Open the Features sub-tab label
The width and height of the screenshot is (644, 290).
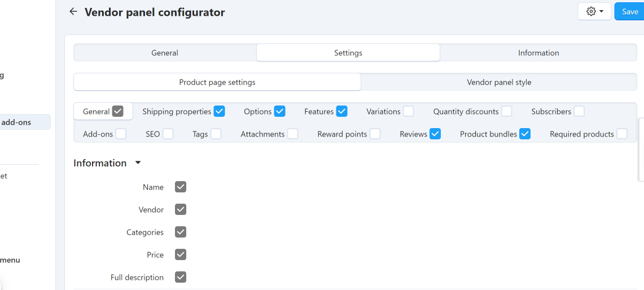tap(319, 111)
